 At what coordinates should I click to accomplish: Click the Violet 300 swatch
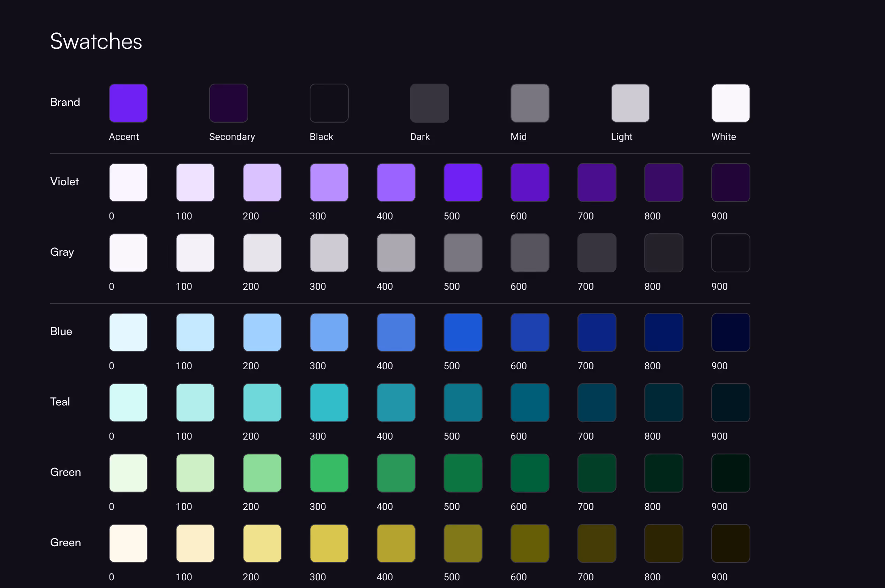329,182
